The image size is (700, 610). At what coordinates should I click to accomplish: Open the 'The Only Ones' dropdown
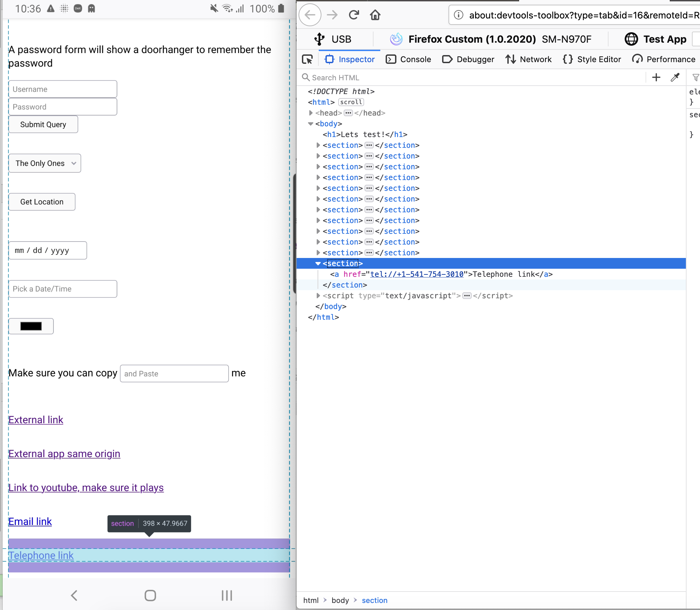[45, 163]
